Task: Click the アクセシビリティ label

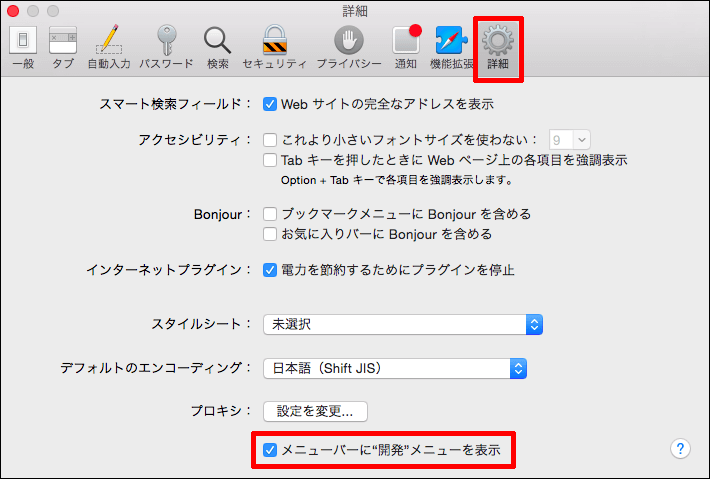Action: [x=195, y=140]
